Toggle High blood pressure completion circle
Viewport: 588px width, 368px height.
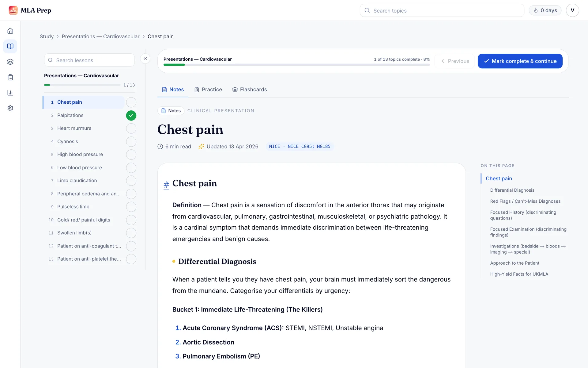[x=131, y=155]
